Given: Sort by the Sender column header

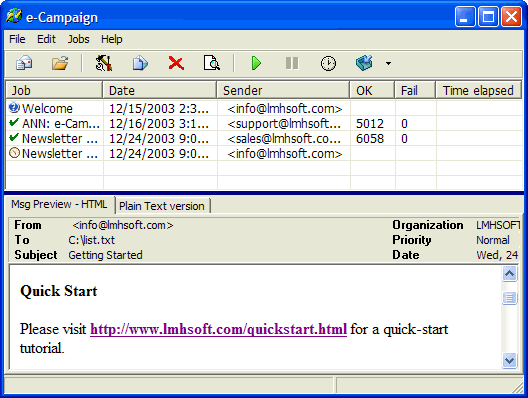Looking at the screenshot, I should pos(283,90).
